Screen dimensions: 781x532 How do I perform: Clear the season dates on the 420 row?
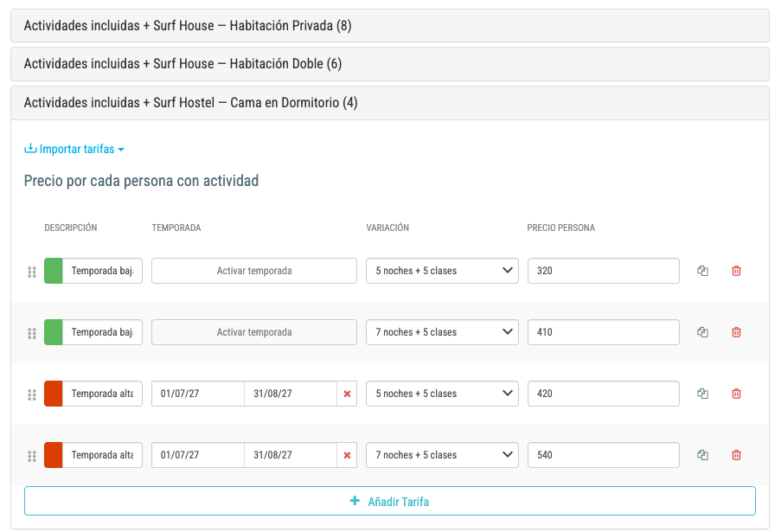click(x=347, y=394)
